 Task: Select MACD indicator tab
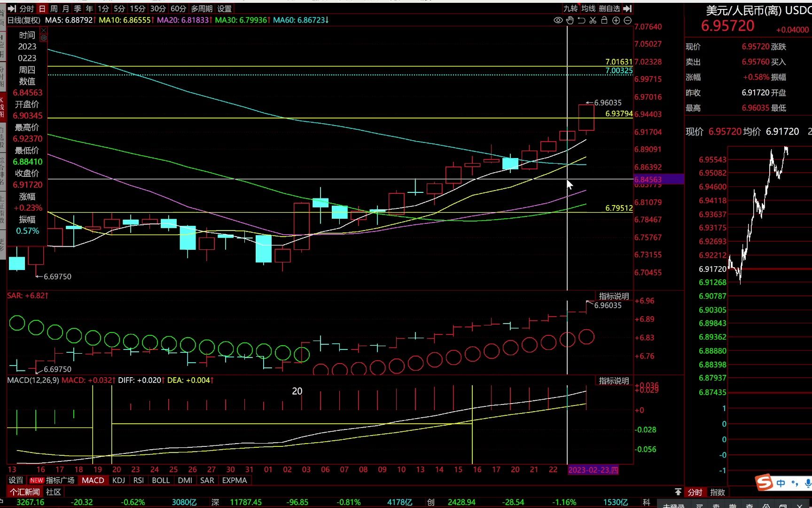pyautogui.click(x=93, y=480)
